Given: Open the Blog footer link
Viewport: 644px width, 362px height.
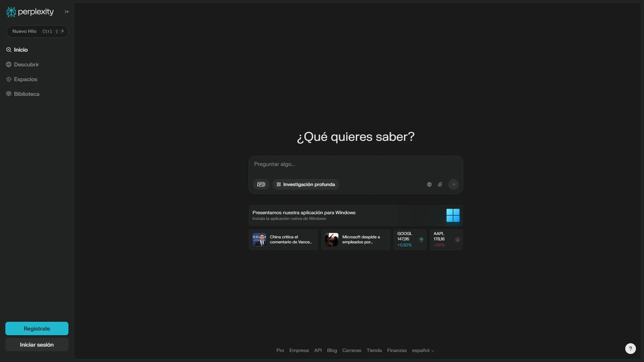Looking at the screenshot, I should (332, 350).
